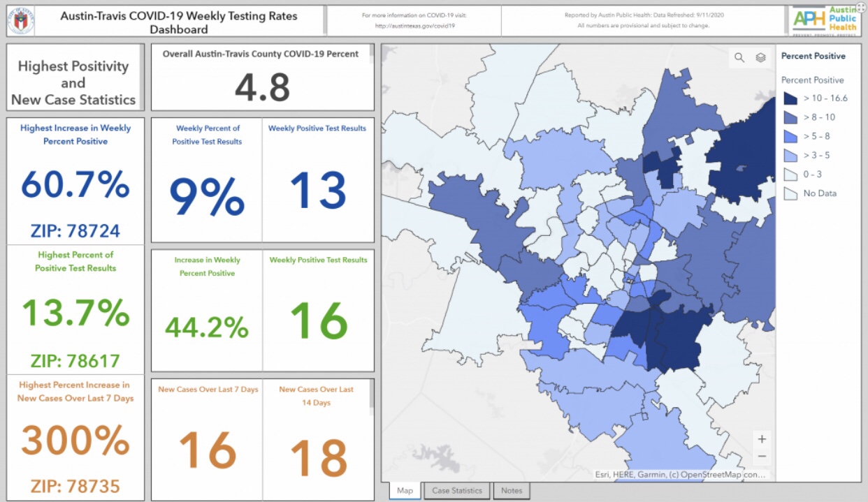Click the City of Austin seal logo
The image size is (868, 502).
point(22,21)
